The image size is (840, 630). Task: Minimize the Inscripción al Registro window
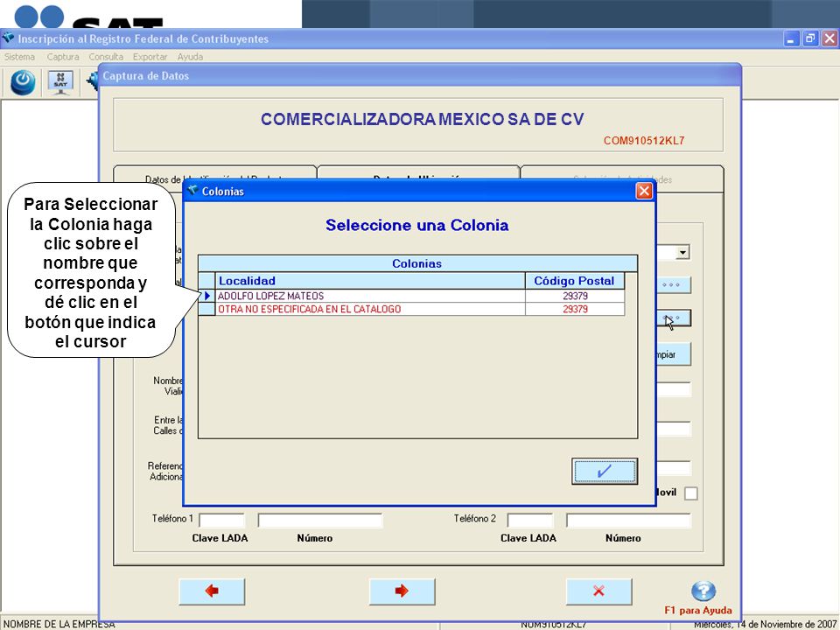coord(791,38)
